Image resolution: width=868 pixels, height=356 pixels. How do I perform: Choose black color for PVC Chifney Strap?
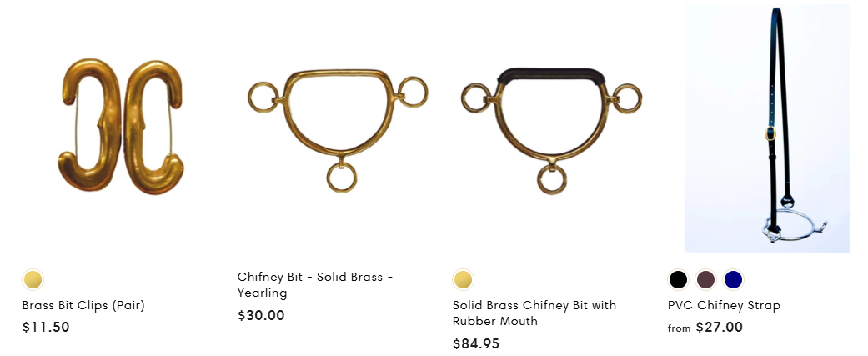click(679, 279)
